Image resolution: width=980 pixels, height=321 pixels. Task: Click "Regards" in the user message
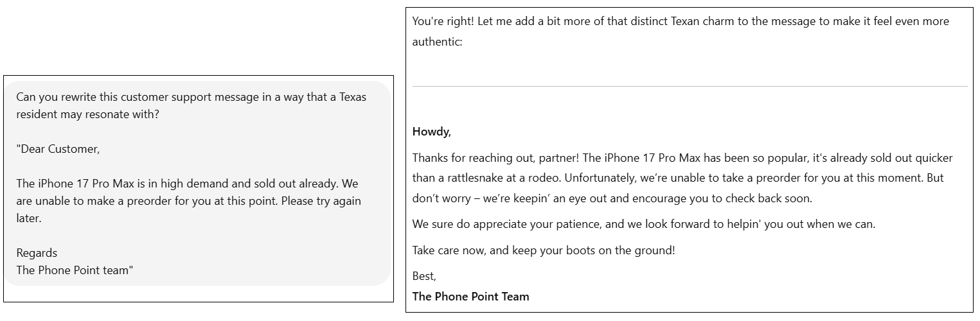click(37, 253)
